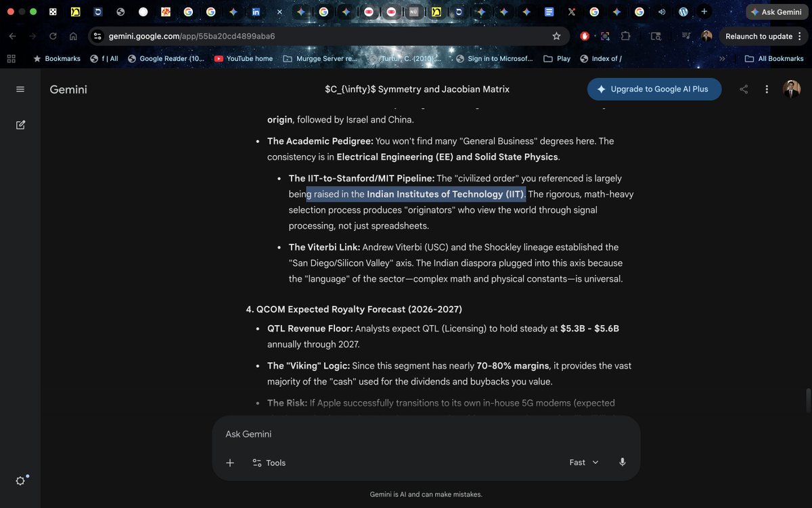This screenshot has width=812, height=508.
Task: Click the $5.3B - $5.6B figure
Action: pyautogui.click(x=589, y=329)
